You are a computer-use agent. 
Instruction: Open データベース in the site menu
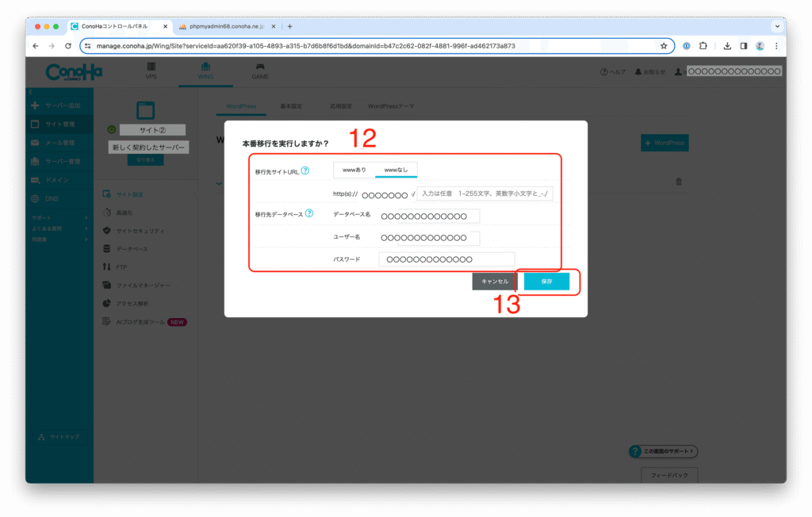(x=125, y=249)
